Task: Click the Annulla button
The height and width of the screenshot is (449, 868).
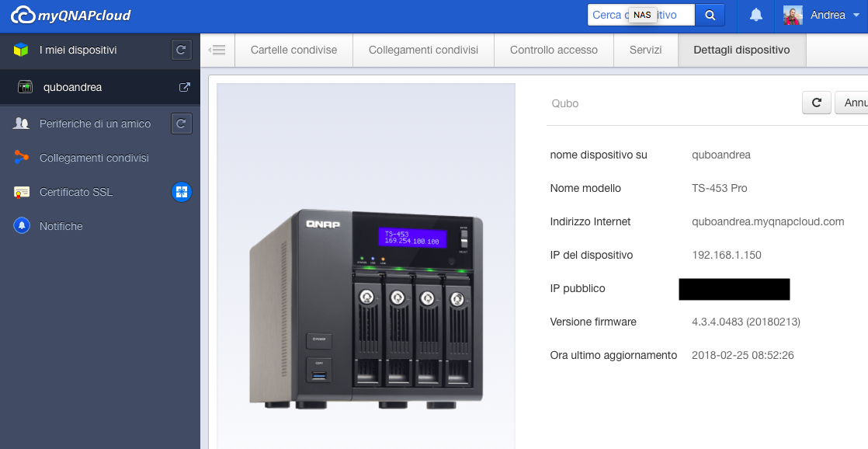Action: point(852,103)
